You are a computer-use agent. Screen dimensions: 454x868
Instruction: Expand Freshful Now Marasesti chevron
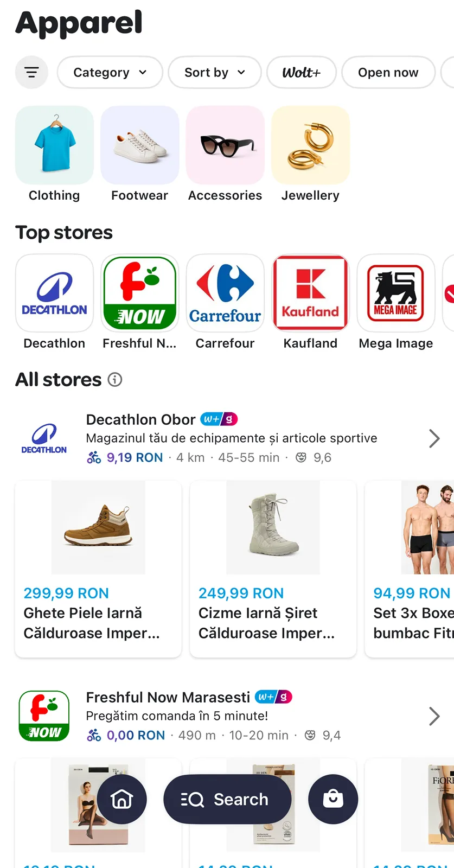[434, 716]
